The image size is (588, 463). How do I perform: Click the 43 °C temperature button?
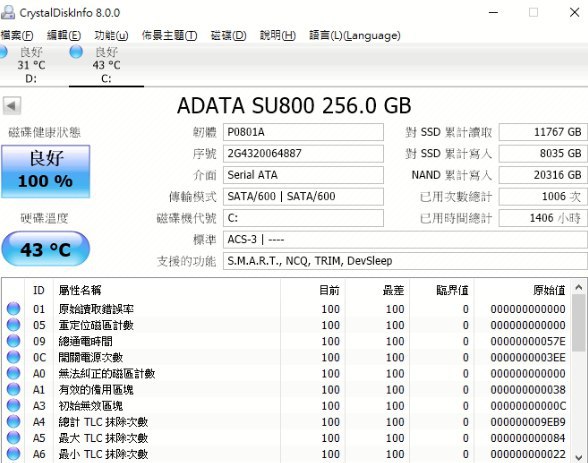(x=46, y=249)
